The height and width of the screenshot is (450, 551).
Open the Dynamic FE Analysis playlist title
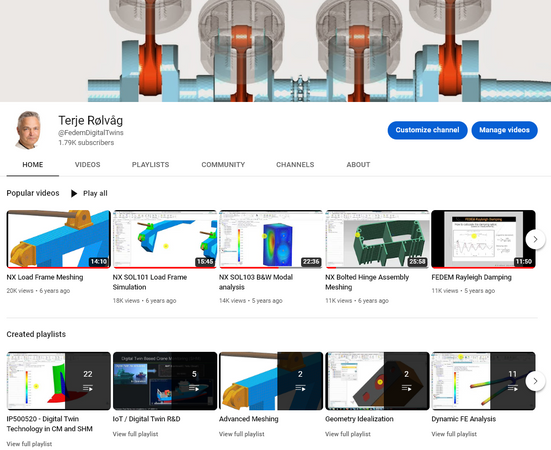[464, 419]
